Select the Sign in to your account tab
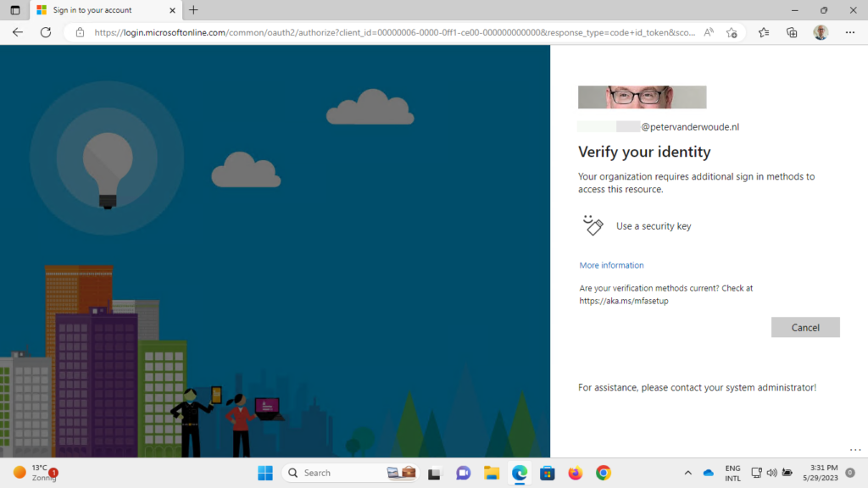 click(x=102, y=10)
